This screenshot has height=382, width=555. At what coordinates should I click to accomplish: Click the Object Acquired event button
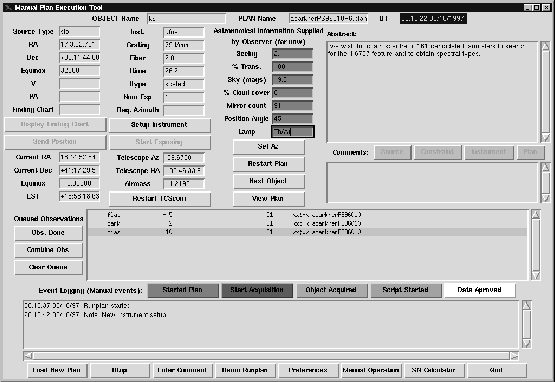coord(331,290)
